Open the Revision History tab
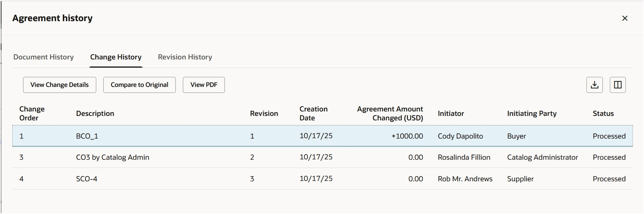This screenshot has width=644, height=214. [x=185, y=57]
